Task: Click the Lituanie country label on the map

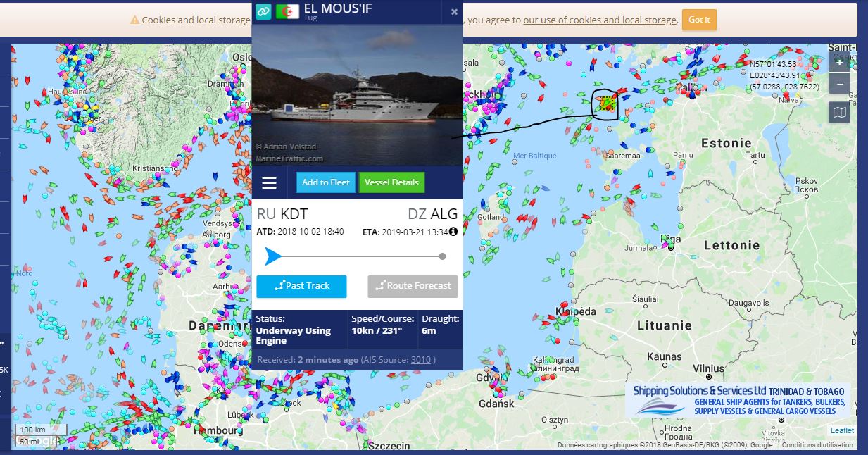Action: pos(665,325)
